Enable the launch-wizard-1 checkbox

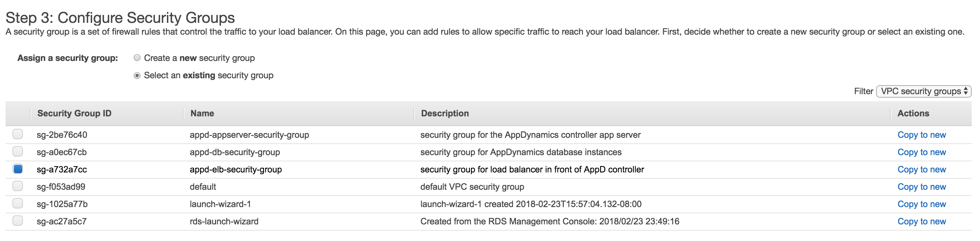18,204
